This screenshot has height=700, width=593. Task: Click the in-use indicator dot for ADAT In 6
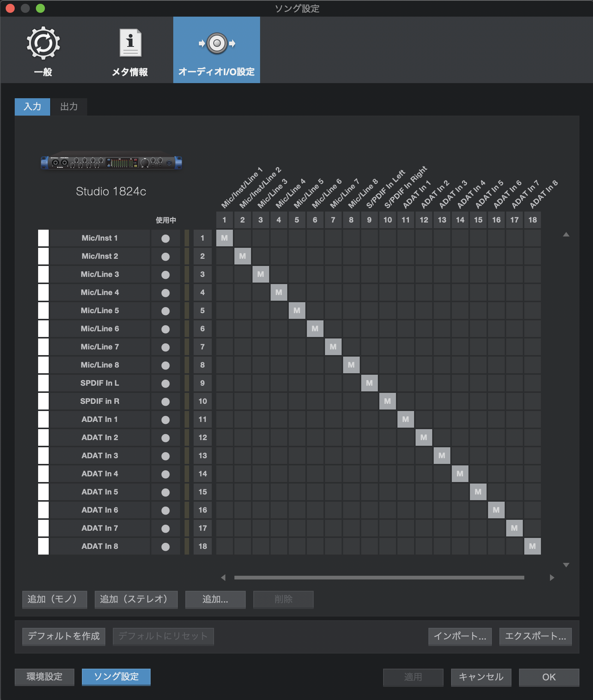165,510
